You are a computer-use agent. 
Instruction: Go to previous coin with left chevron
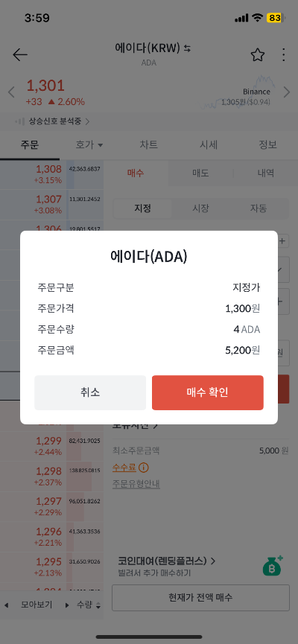11,92
